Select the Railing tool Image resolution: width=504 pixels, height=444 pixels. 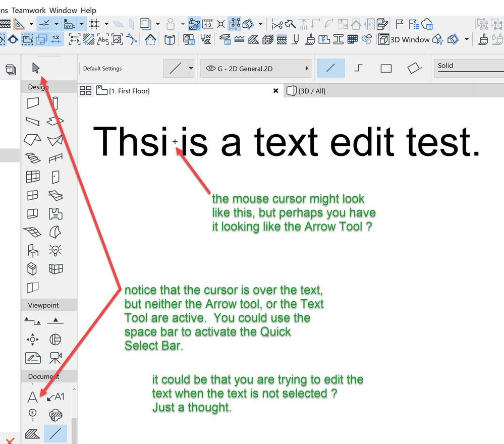pyautogui.click(x=55, y=158)
